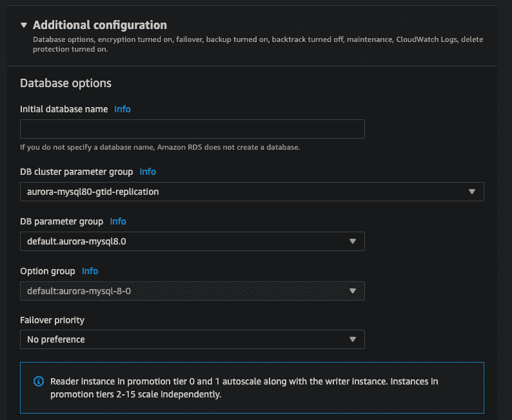Image resolution: width=512 pixels, height=420 pixels.
Task: Click the arrow icon on the Option group field
Action: pyautogui.click(x=352, y=291)
